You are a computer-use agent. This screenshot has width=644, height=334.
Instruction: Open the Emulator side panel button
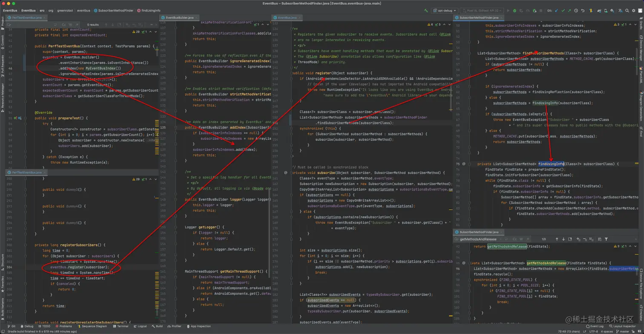641,312
